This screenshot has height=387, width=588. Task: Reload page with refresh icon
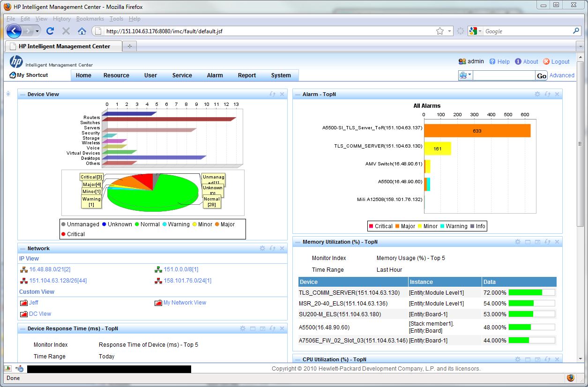50,31
